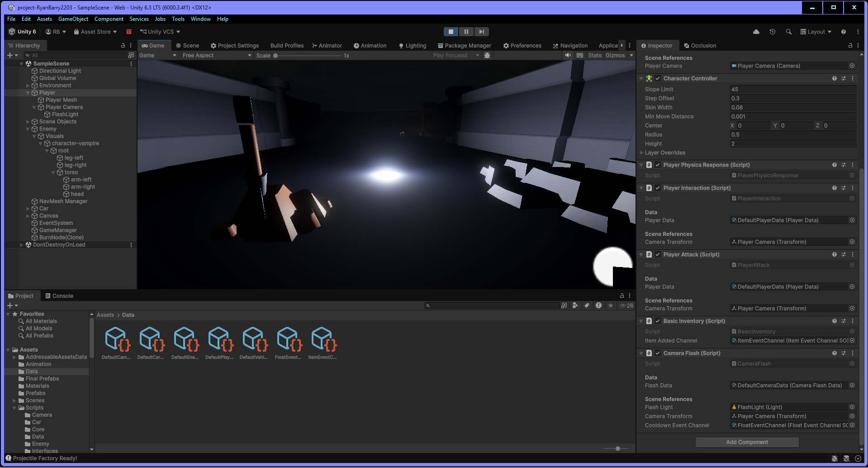The width and height of the screenshot is (868, 468).
Task: Click the Add Component button
Action: point(747,442)
